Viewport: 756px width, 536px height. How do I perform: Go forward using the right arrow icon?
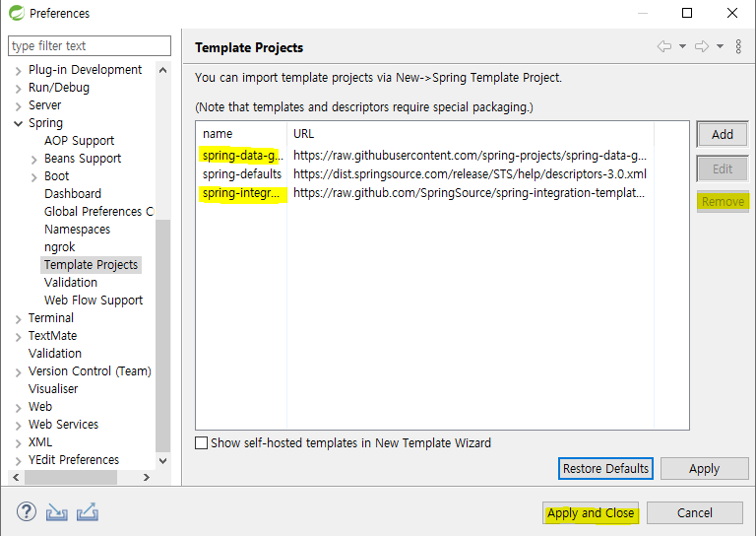point(702,46)
